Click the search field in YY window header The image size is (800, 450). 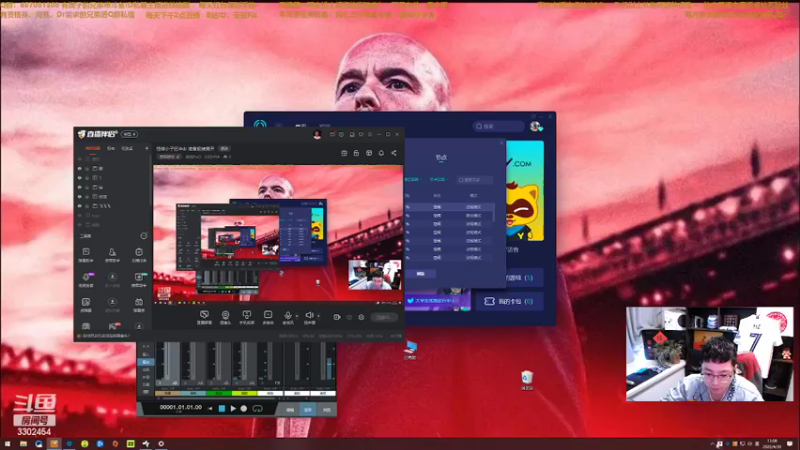click(x=498, y=126)
